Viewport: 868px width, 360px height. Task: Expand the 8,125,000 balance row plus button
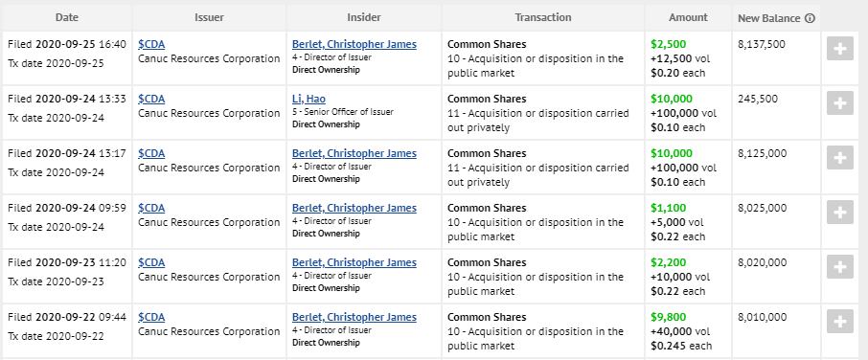click(x=840, y=158)
